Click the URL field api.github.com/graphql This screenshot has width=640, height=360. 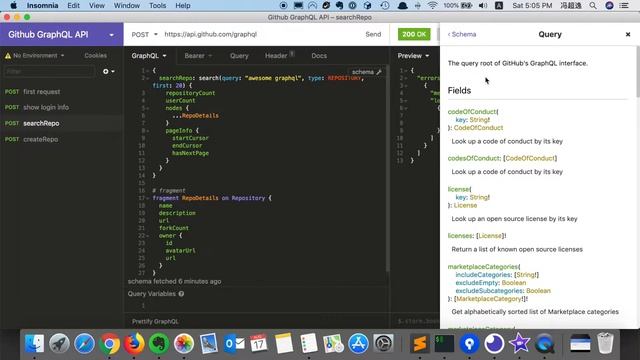point(210,34)
